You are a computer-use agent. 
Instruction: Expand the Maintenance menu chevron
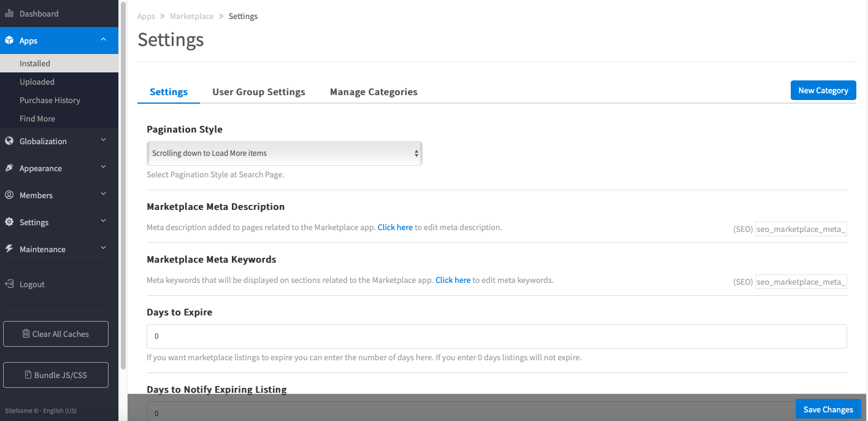pyautogui.click(x=103, y=249)
